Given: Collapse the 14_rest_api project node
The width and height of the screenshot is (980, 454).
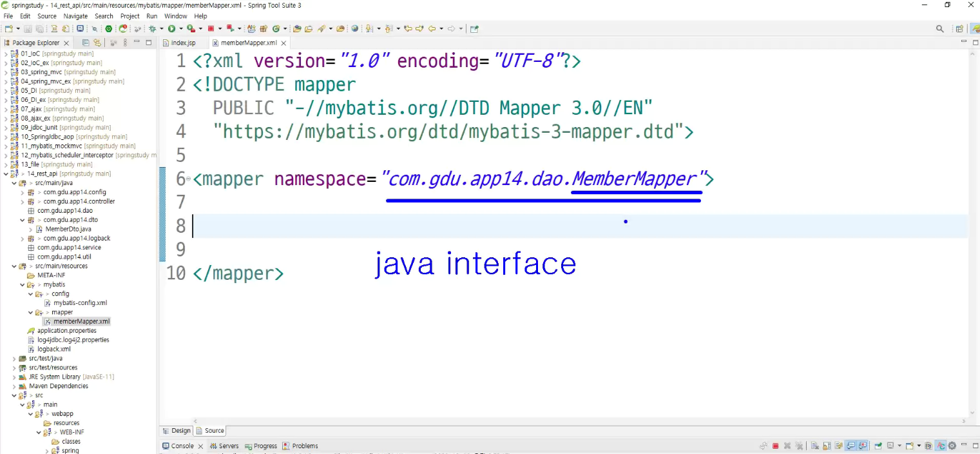Looking at the screenshot, I should [x=6, y=173].
